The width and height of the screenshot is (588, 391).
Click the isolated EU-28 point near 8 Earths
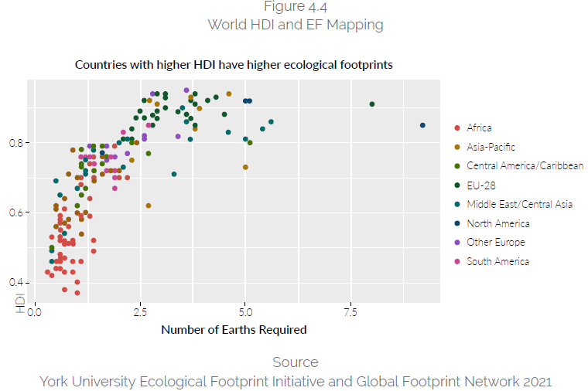click(x=372, y=104)
